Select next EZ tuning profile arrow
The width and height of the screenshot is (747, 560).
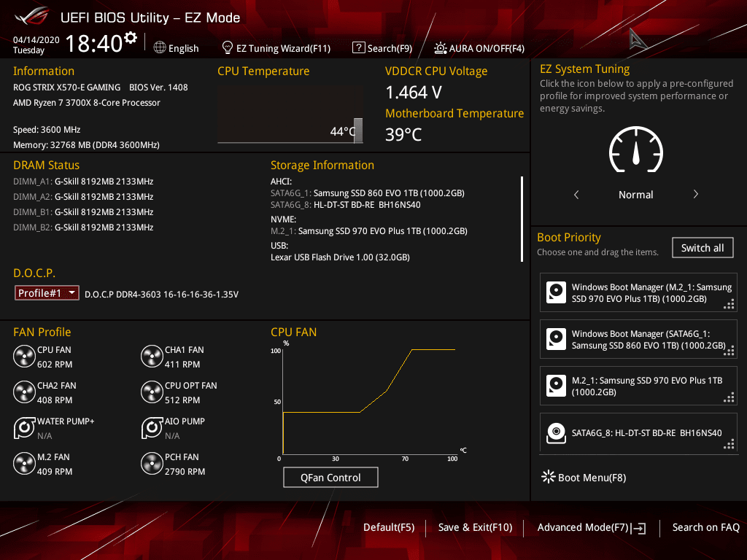[x=695, y=194]
